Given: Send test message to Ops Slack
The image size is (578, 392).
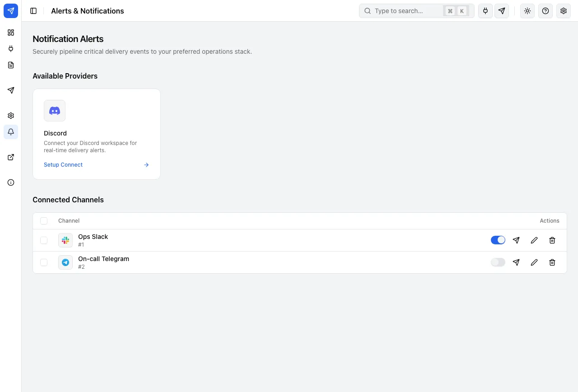Looking at the screenshot, I should click(516, 240).
